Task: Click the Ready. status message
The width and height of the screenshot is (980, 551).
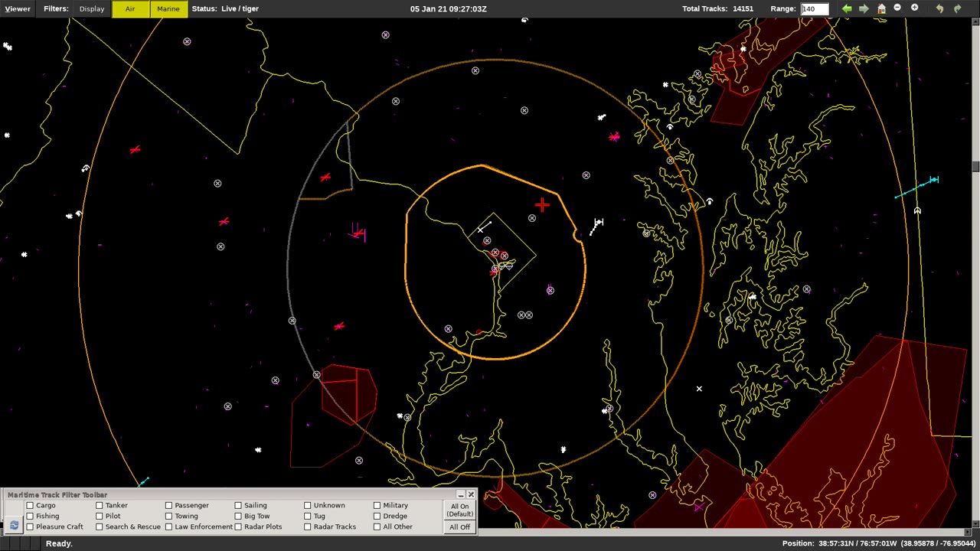Action: point(59,543)
